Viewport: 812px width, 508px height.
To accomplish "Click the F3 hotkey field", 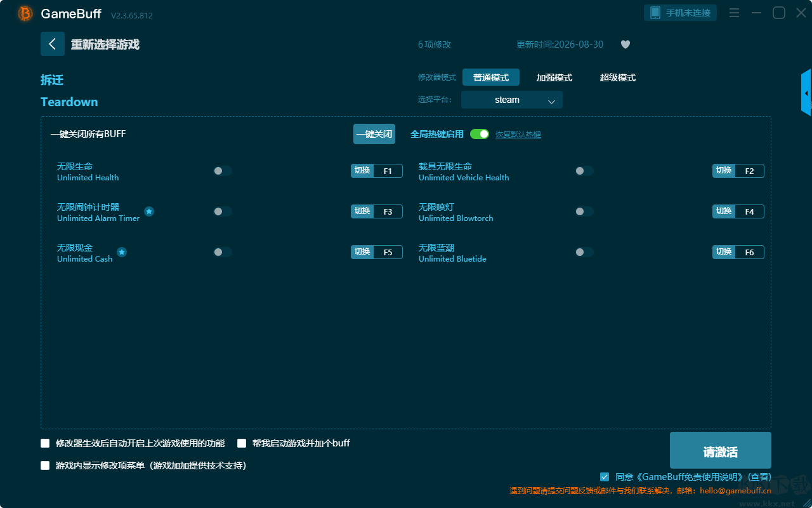I will 388,211.
